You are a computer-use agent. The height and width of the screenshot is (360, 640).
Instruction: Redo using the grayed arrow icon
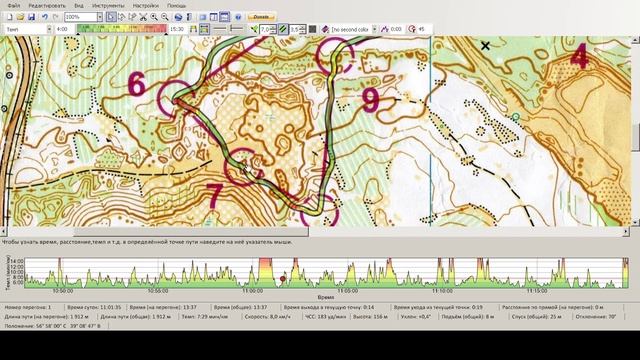(x=56, y=17)
